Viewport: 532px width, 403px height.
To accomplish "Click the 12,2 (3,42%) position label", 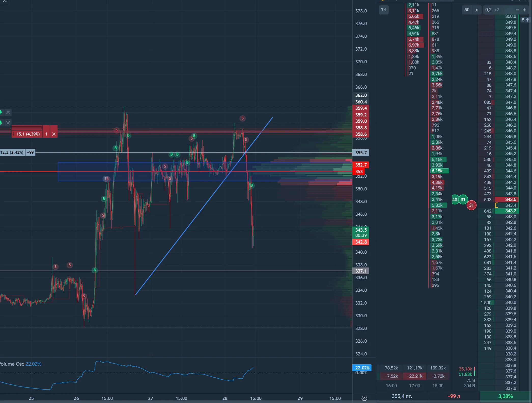I will tap(12, 152).
